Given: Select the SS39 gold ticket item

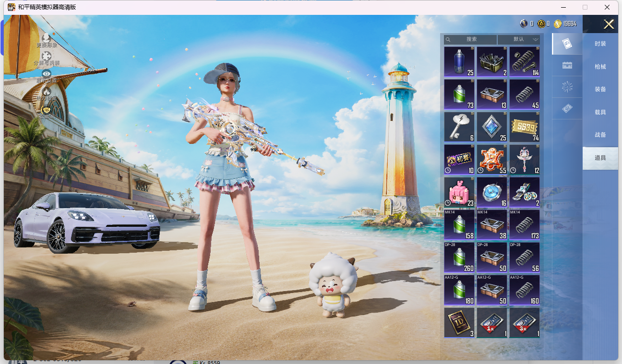Looking at the screenshot, I should [x=525, y=127].
